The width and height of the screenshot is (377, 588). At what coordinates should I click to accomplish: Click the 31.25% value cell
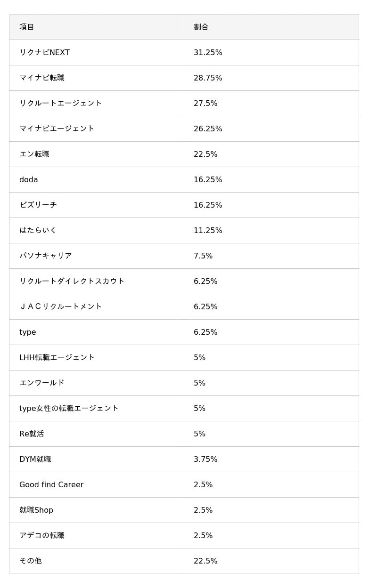208,52
